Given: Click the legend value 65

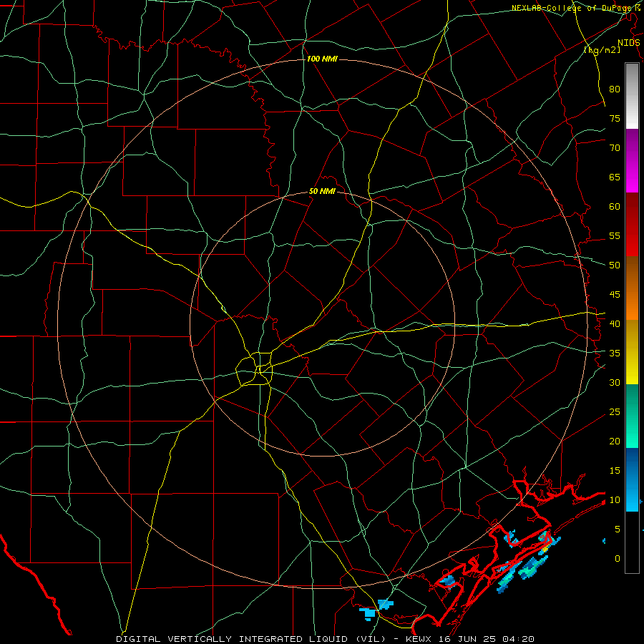Looking at the screenshot, I should (615, 177).
